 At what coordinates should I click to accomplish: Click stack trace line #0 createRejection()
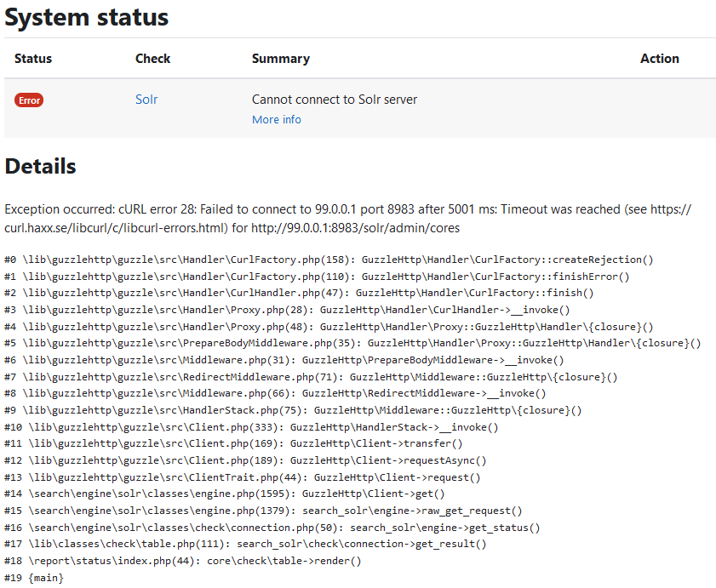coord(329,260)
